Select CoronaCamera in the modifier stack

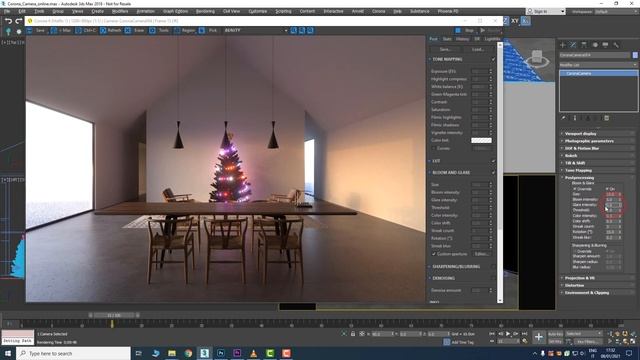598,73
